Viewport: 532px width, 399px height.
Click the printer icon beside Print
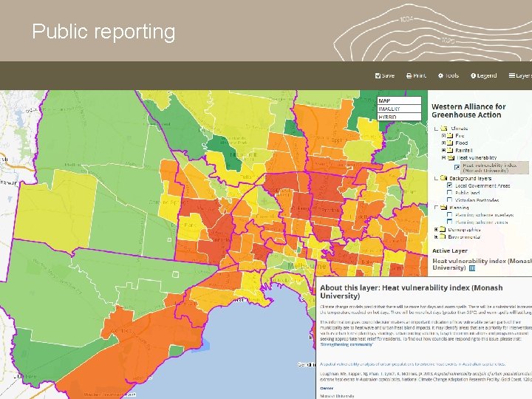[409, 75]
